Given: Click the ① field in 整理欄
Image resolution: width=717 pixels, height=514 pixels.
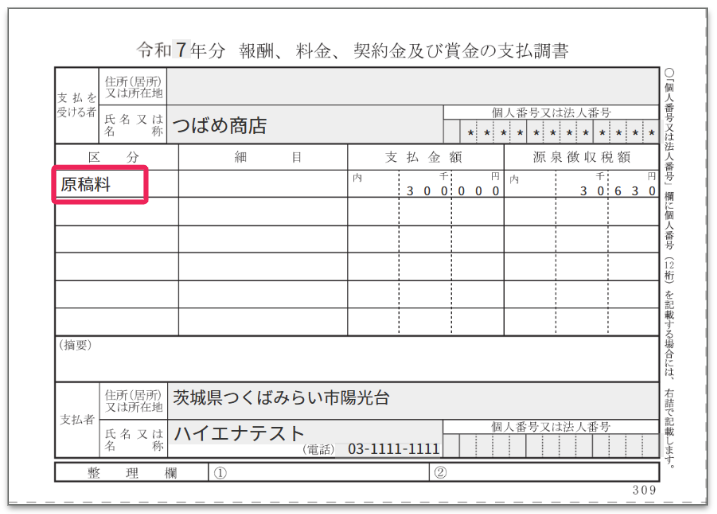Looking at the screenshot, I should [319, 472].
